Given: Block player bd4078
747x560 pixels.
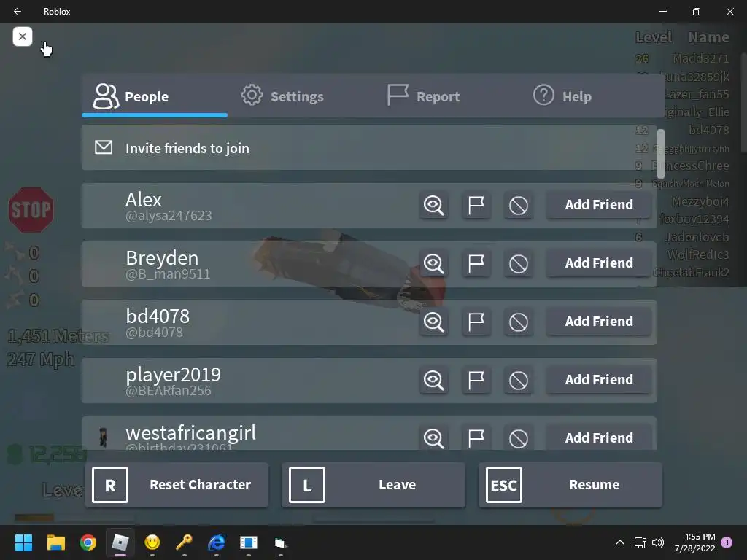Looking at the screenshot, I should (519, 322).
